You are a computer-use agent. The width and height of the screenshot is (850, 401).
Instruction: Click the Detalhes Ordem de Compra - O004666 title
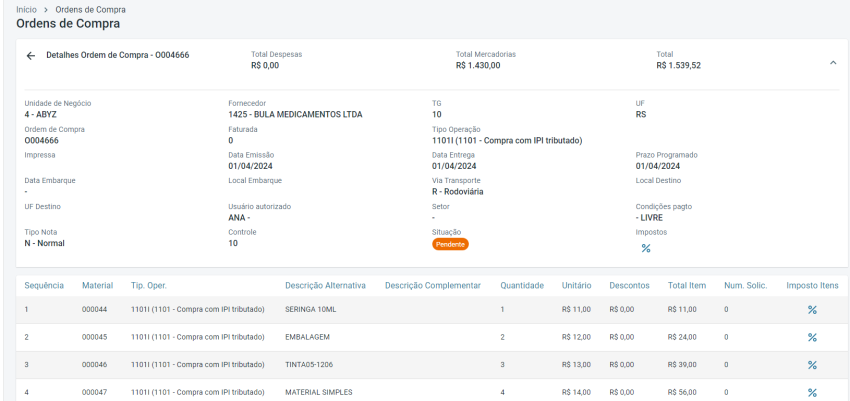(x=118, y=55)
